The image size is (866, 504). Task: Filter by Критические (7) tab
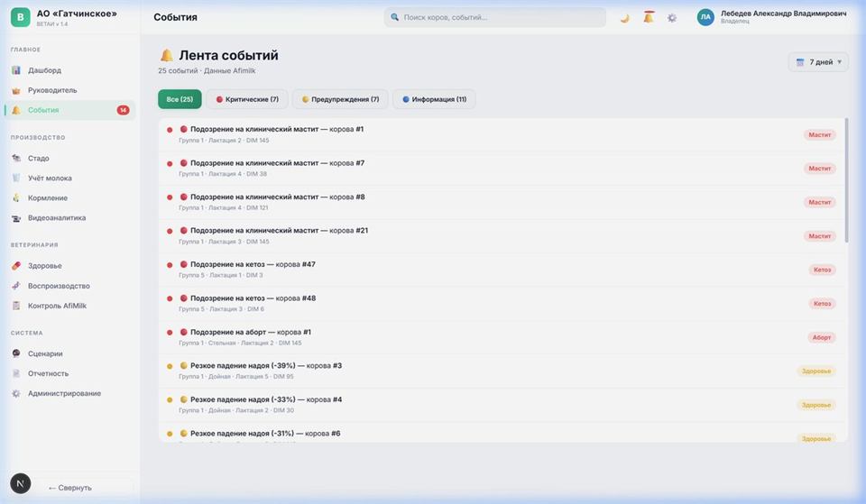(247, 99)
